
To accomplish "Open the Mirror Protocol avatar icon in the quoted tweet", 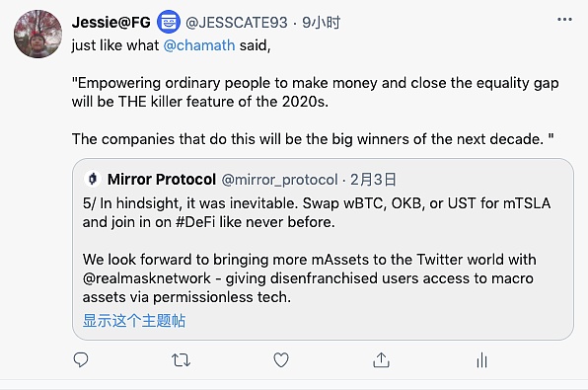I will tap(93, 179).
